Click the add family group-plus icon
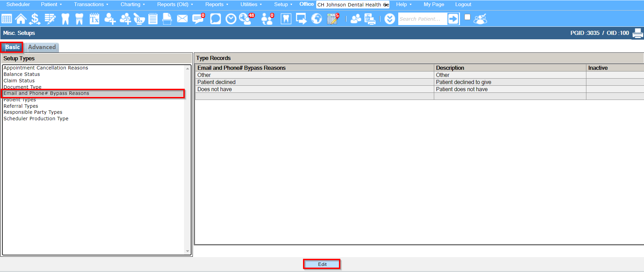 click(x=125, y=19)
